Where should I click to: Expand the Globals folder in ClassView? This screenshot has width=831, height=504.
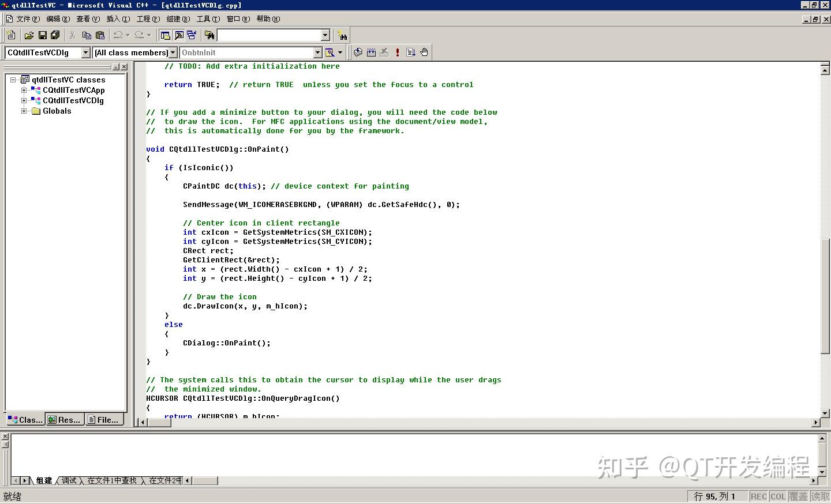[x=23, y=111]
